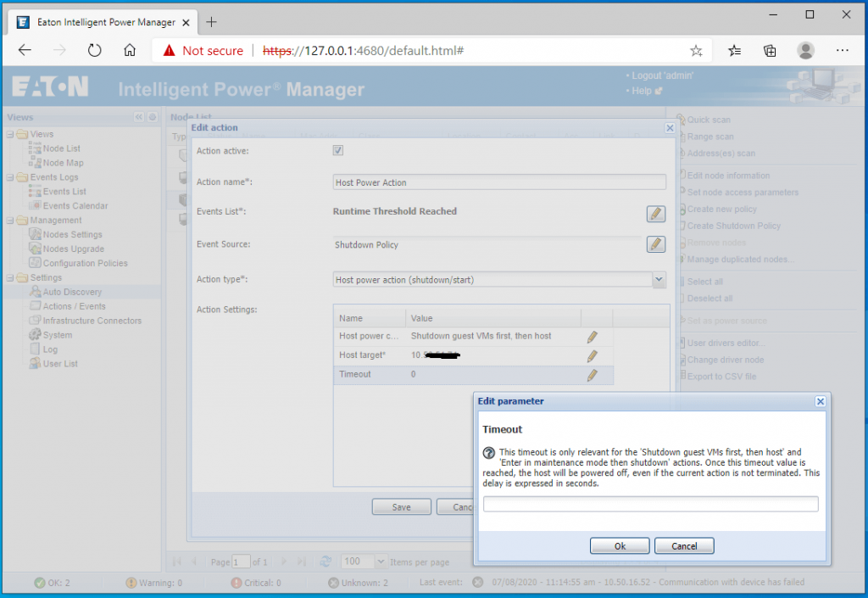Close the Edit parameter dialog
Viewport: 868px width, 598px height.
[x=821, y=401]
